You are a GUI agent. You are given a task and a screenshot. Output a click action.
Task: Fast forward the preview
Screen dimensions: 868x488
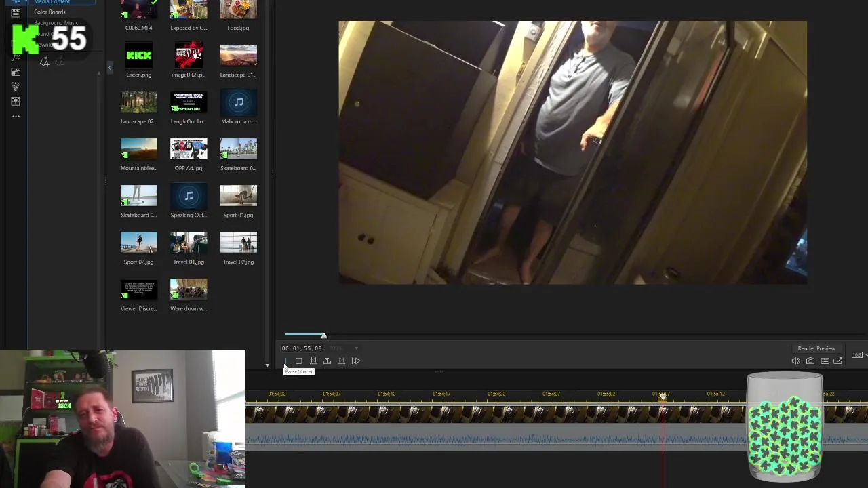coord(355,361)
